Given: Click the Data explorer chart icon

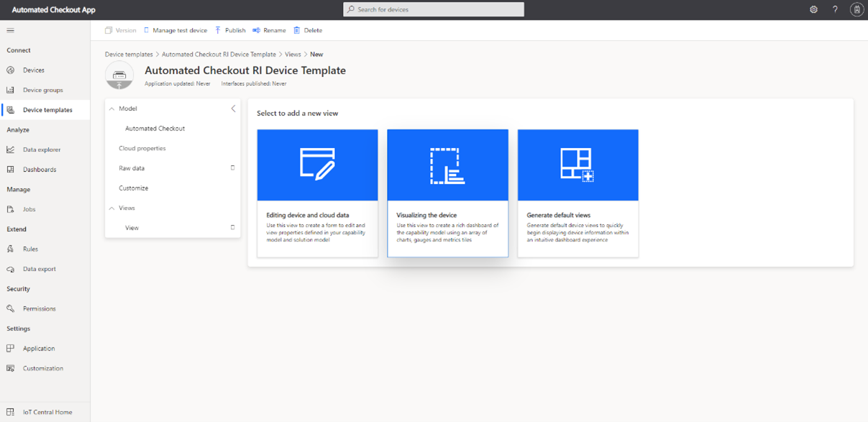Looking at the screenshot, I should [x=10, y=150].
